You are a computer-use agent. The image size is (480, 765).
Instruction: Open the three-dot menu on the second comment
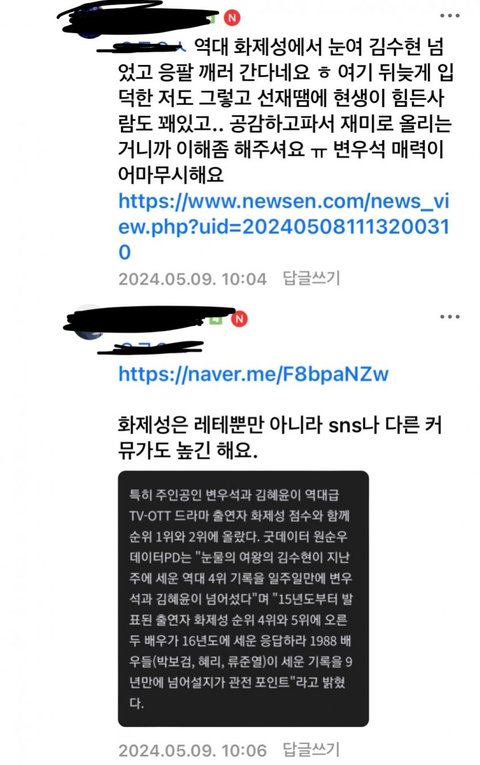[449, 317]
